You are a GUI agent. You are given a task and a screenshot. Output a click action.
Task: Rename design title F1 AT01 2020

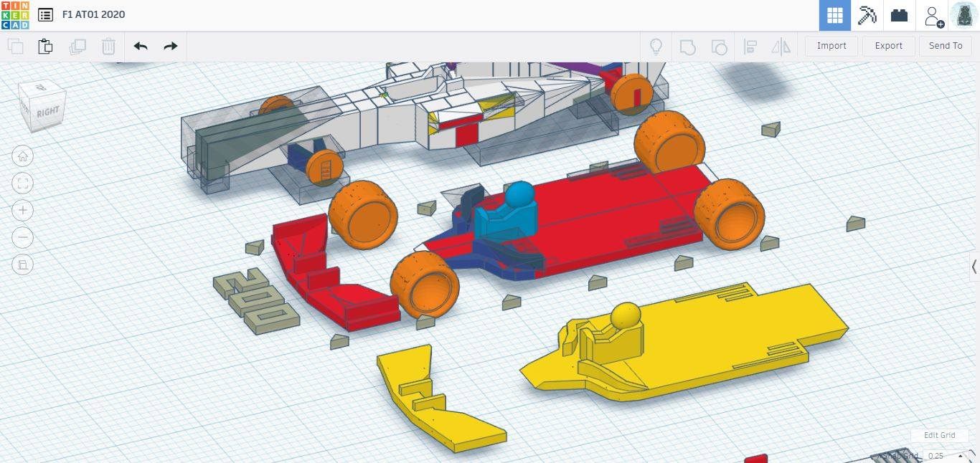93,15
